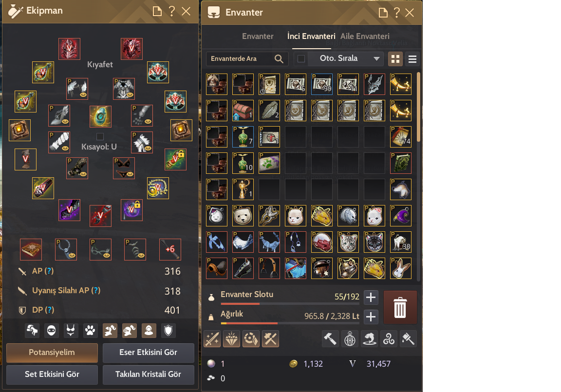
Task: Open the Aile Envanteri tab
Action: [x=365, y=36]
